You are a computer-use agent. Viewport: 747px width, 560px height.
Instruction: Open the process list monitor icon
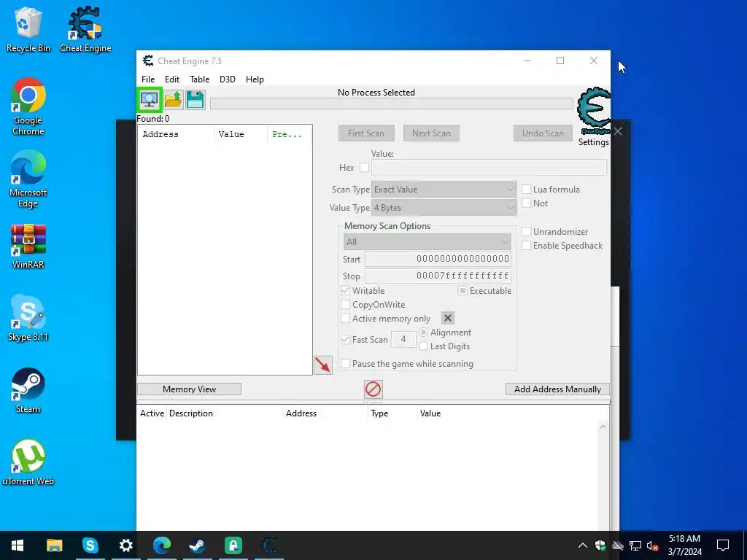point(149,99)
